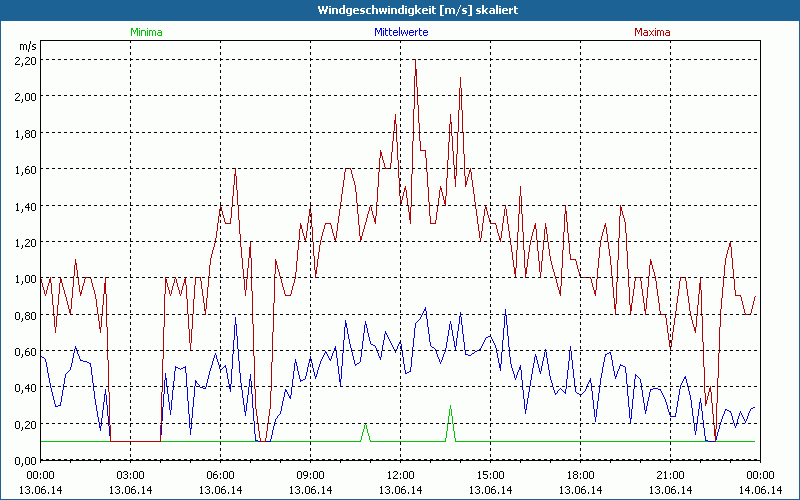Select the 2,20 y-axis label
The width and height of the screenshot is (800, 500).
coord(25,60)
